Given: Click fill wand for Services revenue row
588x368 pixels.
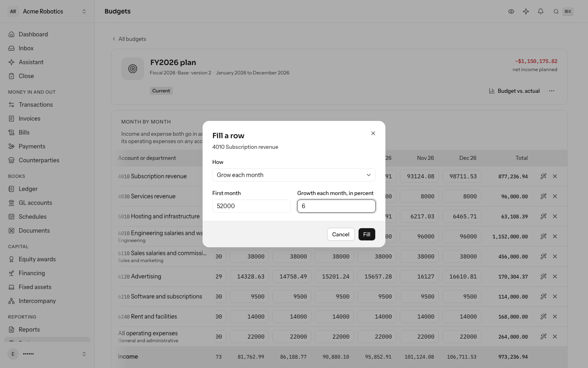Looking at the screenshot, I should point(543,196).
